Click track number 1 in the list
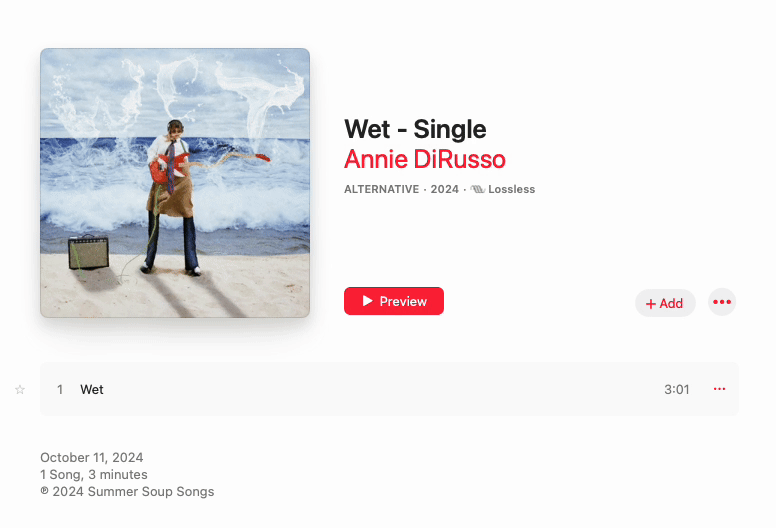Screen dimensions: 776x528 pos(60,389)
